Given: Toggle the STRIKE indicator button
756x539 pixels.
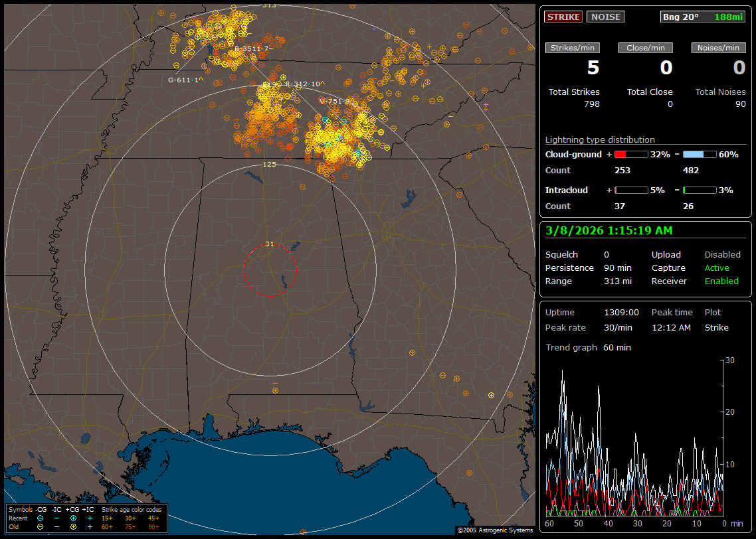Looking at the screenshot, I should pyautogui.click(x=563, y=17).
